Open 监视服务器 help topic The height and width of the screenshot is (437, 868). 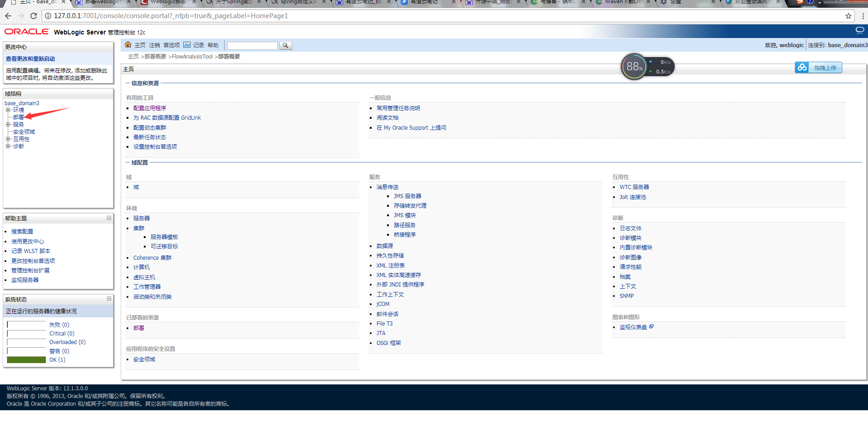click(25, 280)
